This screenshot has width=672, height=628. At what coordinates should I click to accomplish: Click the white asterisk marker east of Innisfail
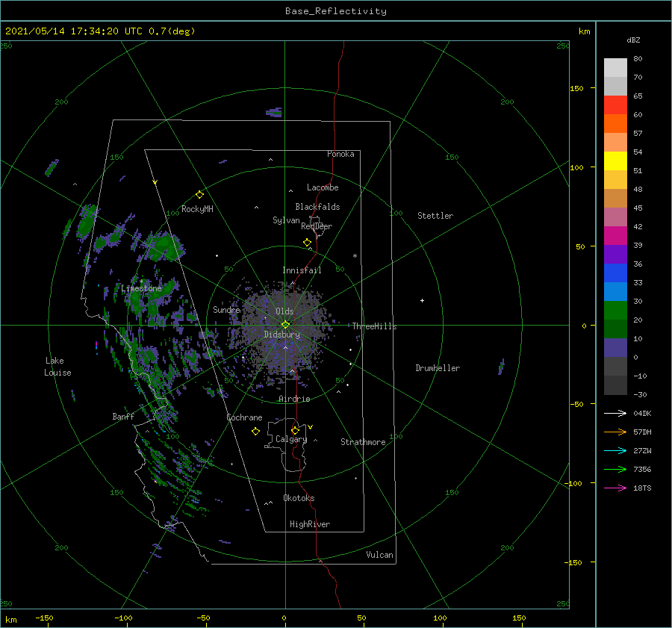click(x=355, y=256)
